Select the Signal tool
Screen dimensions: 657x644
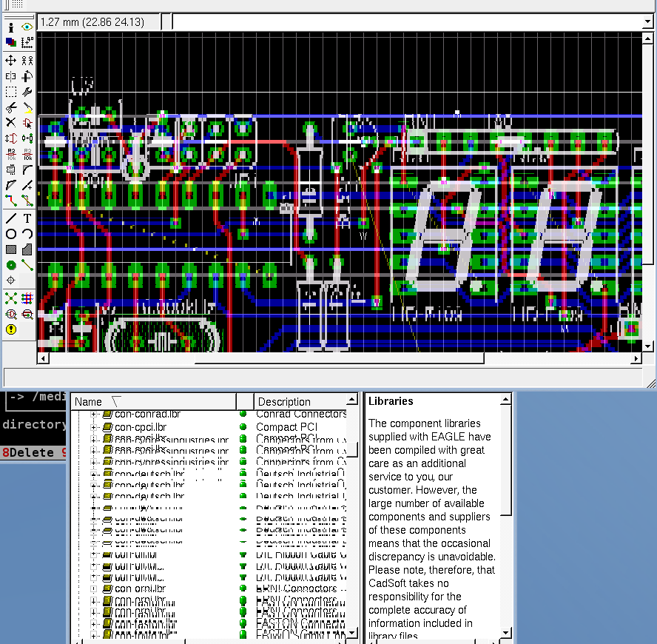click(x=27, y=265)
